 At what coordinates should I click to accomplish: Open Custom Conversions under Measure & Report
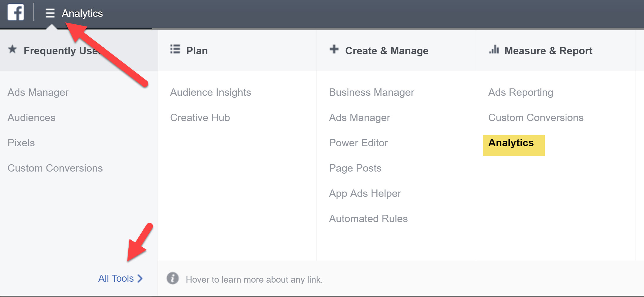coord(536,118)
